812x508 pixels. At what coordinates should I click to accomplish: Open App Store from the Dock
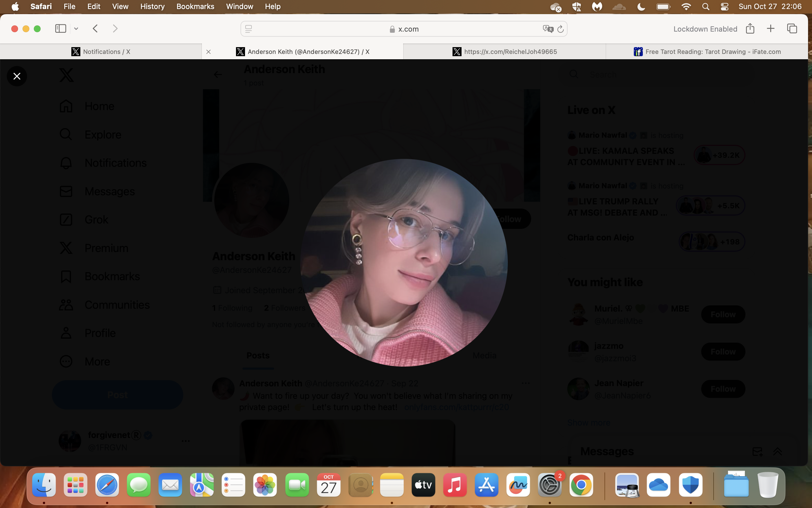(487, 485)
